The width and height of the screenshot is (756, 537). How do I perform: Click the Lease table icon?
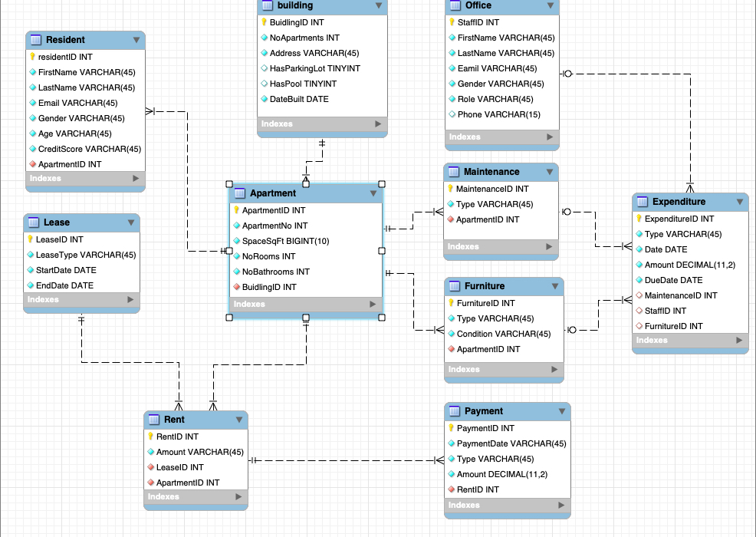point(33,222)
